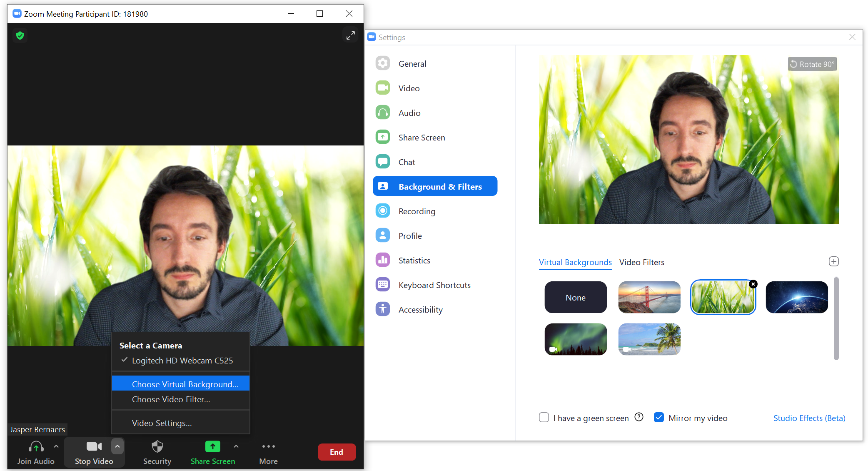Click the Recording icon in settings sidebar

[x=384, y=210]
